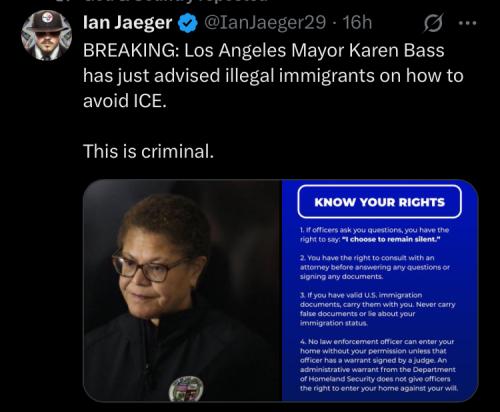Viewport: 500px width, 412px height.
Task: Click the 16h post timestamp
Action: coord(357,23)
